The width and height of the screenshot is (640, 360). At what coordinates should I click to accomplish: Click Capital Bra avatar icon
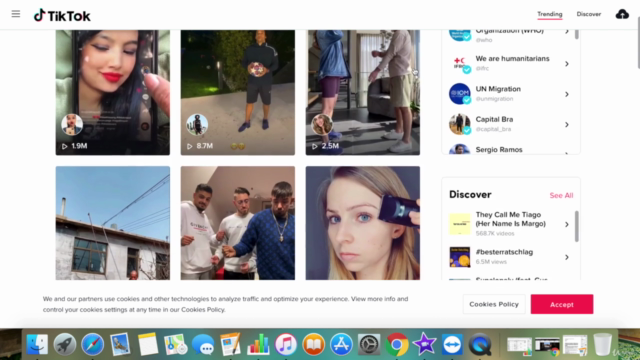460,124
